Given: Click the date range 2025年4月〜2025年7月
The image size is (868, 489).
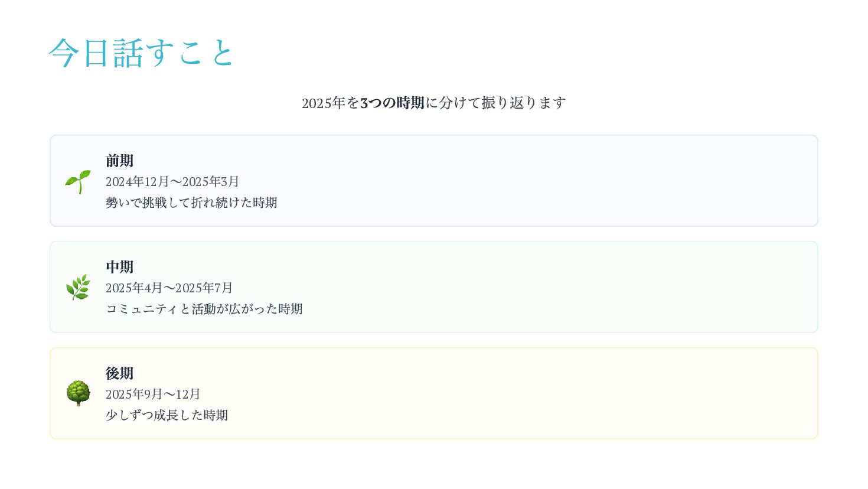Looking at the screenshot, I should pos(169,288).
